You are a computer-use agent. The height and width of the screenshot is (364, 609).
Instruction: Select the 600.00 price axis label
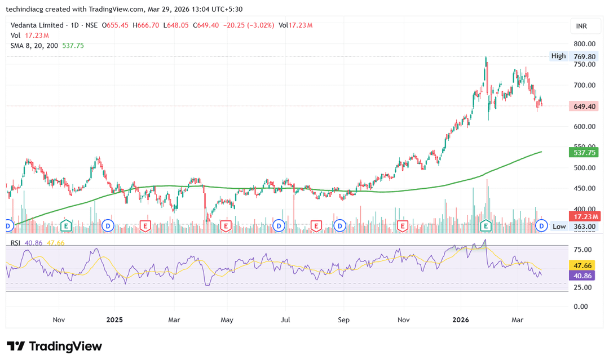coord(584,127)
